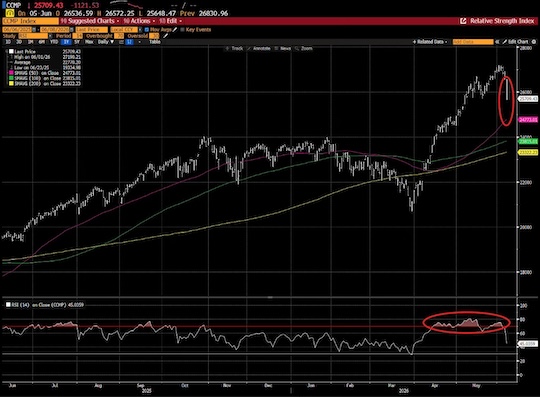Viewport: 540px width, 397px height.
Task: Select the 1Y time range
Action: [x=66, y=42]
